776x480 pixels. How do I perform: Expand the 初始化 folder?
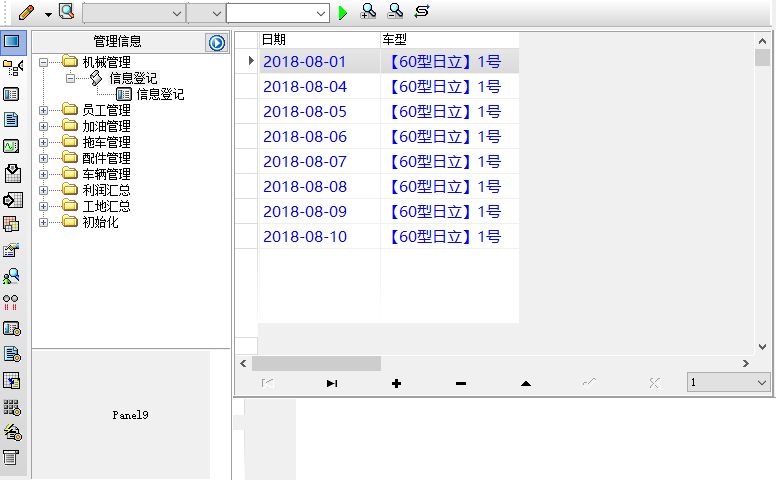click(44, 222)
